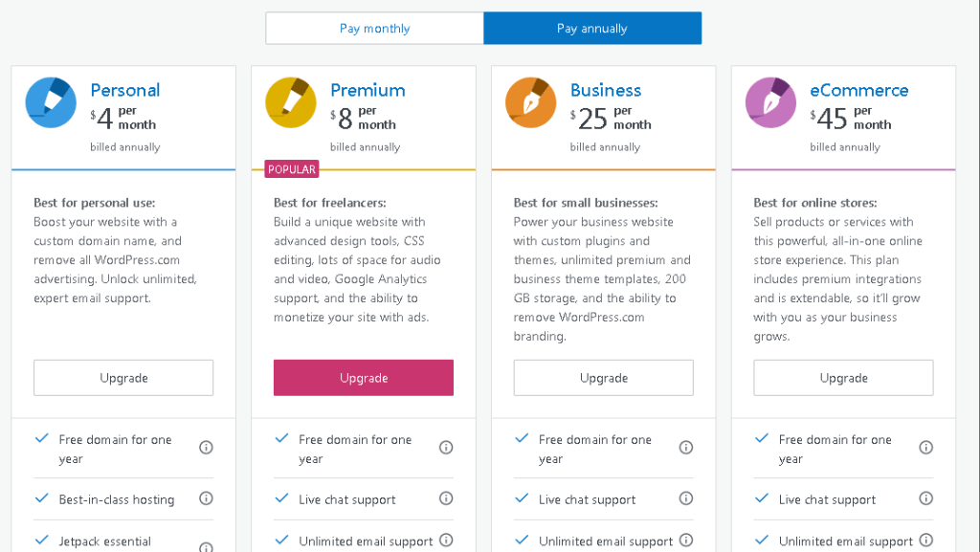Screen dimensions: 980x552
Task: Select Pay annually billing option
Action: (591, 29)
